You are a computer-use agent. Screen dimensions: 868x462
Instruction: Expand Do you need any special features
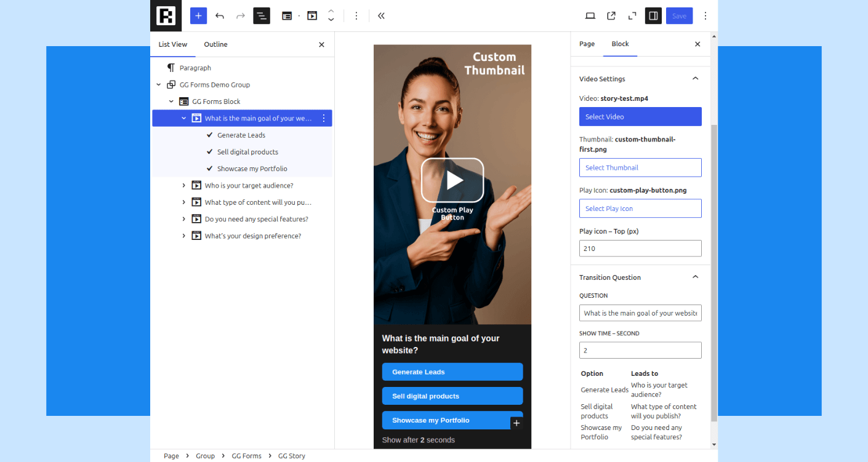tap(183, 219)
